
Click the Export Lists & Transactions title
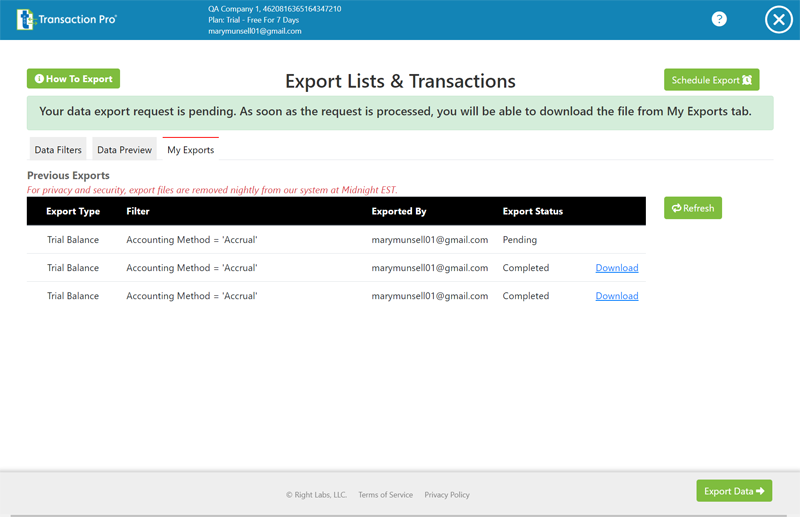point(401,81)
